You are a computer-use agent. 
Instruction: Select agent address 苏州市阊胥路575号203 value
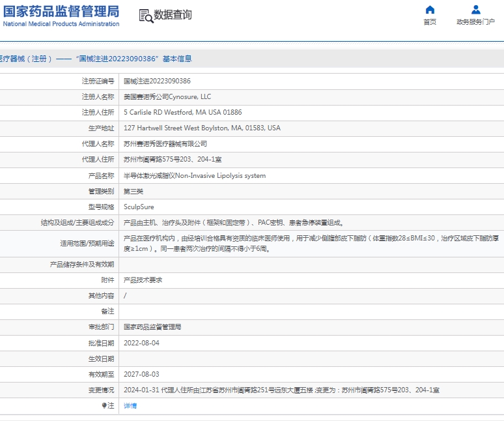pyautogui.click(x=173, y=159)
